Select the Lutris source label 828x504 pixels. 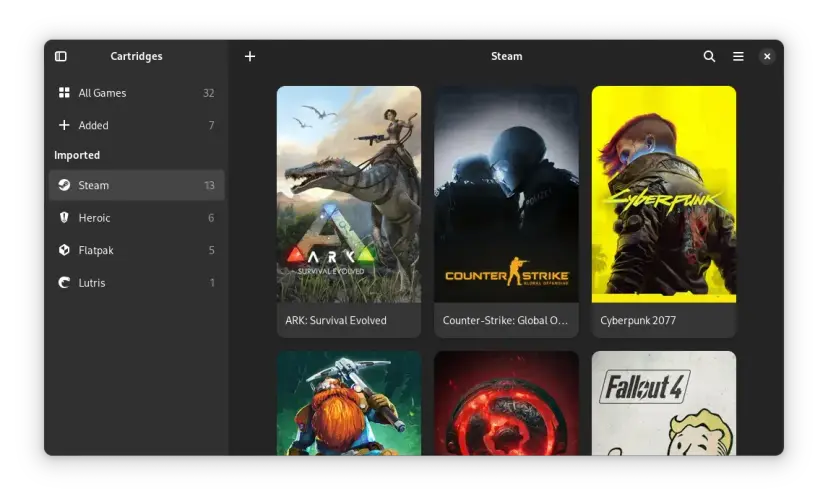click(92, 283)
